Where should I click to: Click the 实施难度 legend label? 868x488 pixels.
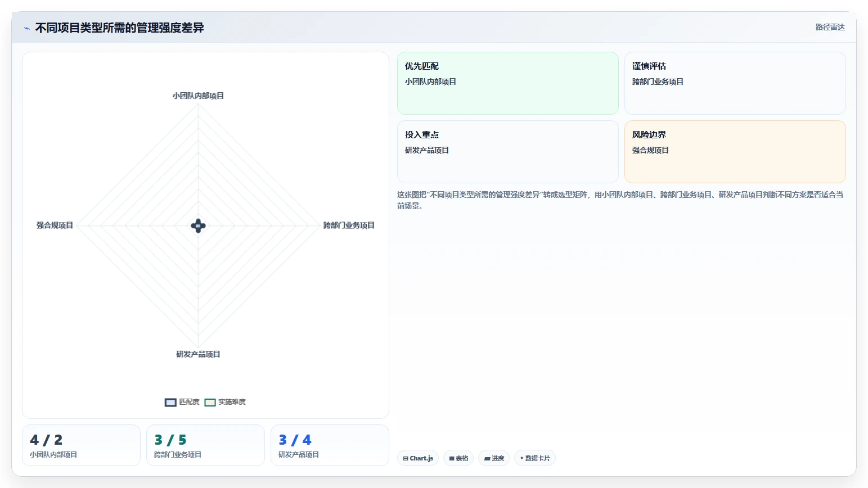coord(232,402)
